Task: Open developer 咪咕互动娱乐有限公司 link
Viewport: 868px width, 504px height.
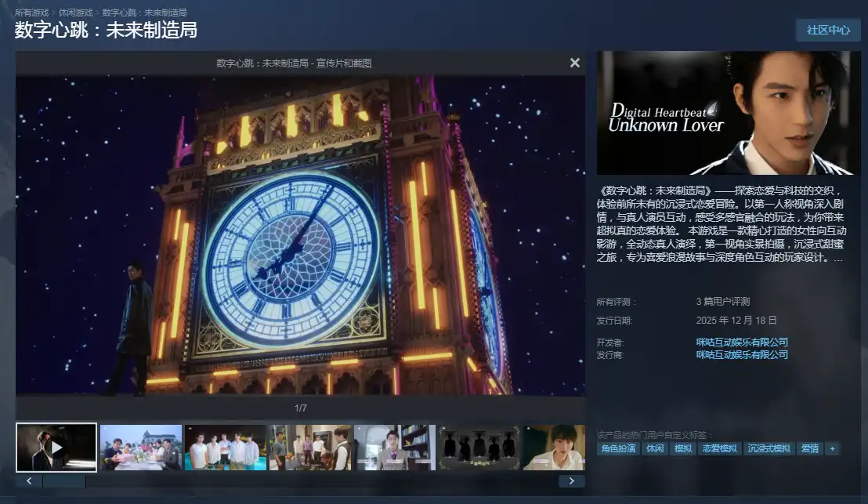Action: click(742, 342)
